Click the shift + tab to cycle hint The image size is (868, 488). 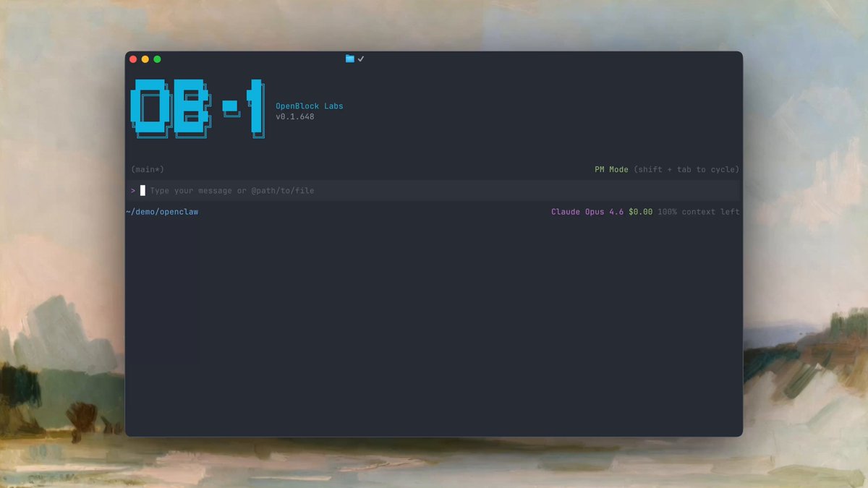tap(686, 169)
